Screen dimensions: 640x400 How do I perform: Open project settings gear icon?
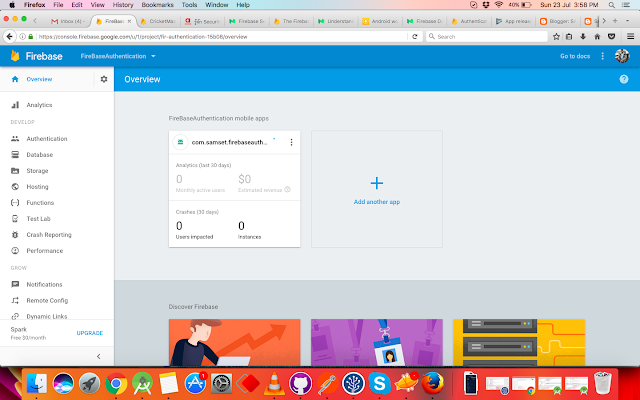click(x=104, y=79)
